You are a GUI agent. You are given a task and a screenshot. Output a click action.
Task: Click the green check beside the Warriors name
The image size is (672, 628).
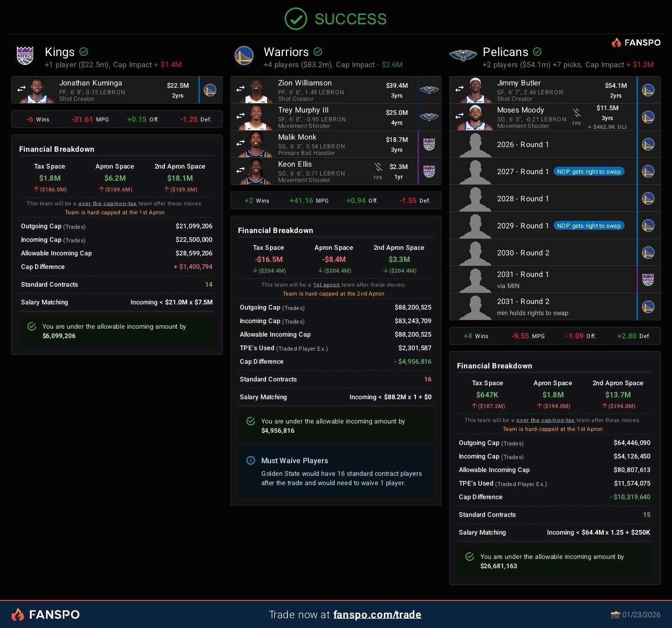click(x=318, y=51)
